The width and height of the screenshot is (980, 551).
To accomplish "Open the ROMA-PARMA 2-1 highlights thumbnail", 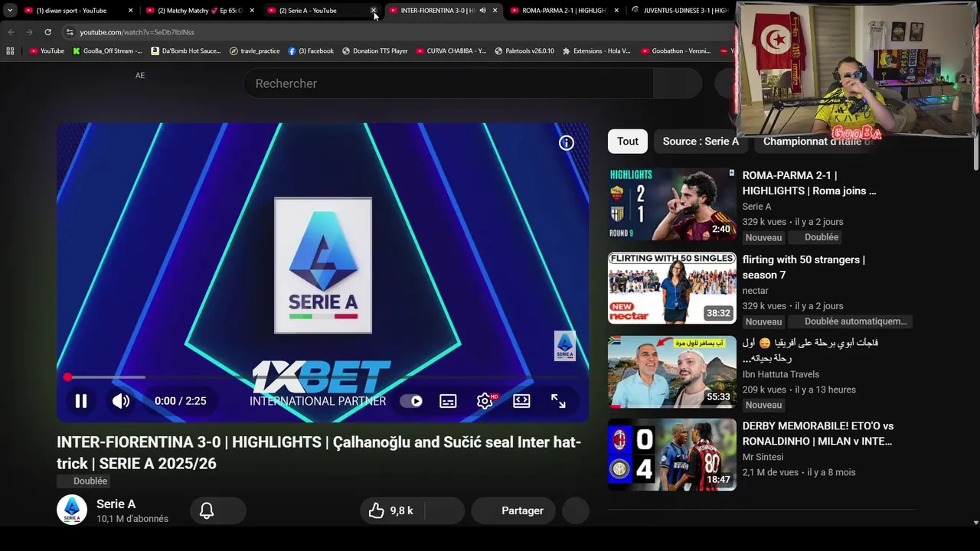I will [x=671, y=204].
